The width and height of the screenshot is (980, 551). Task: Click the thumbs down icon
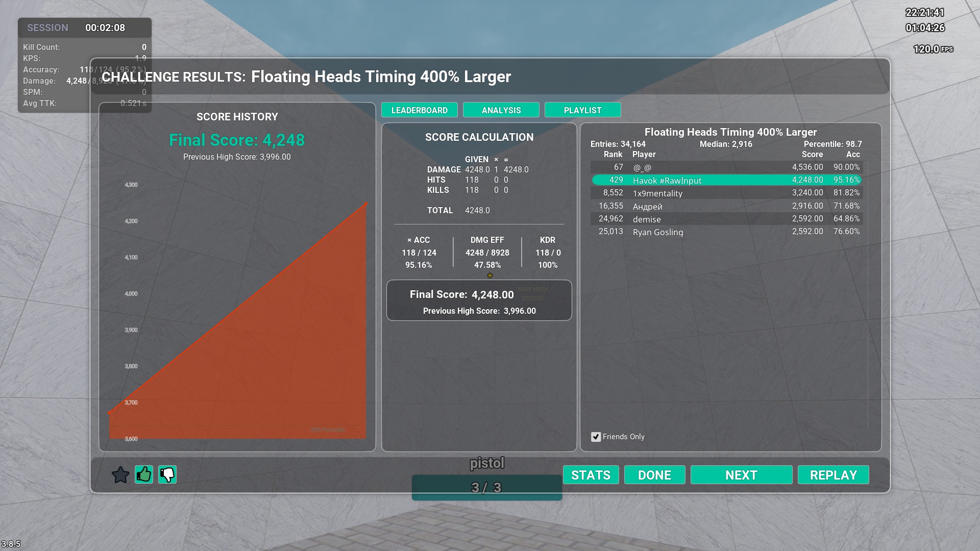(167, 474)
